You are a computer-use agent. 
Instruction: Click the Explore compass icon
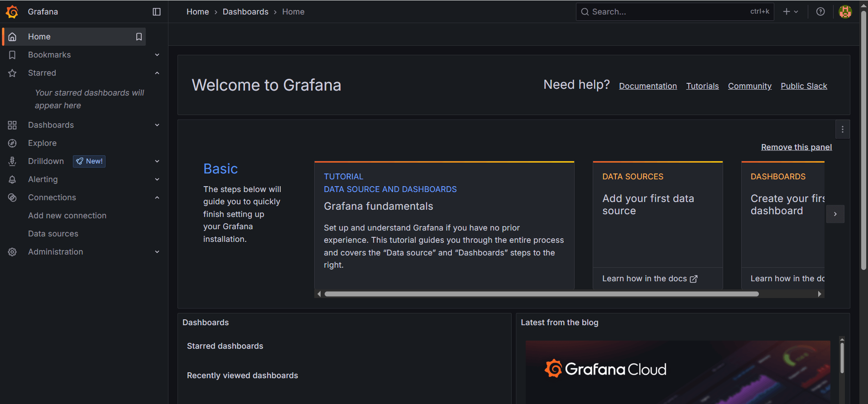coord(12,143)
